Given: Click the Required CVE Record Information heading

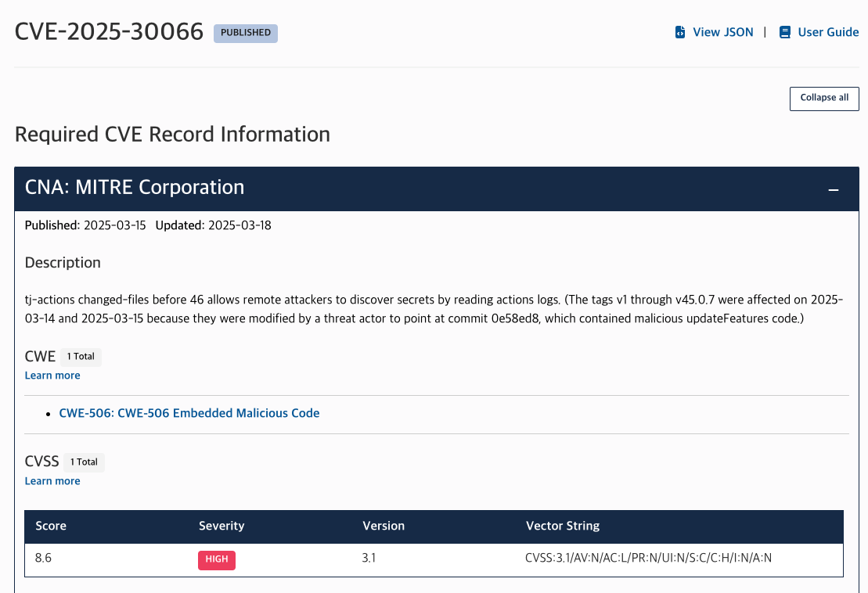Looking at the screenshot, I should [172, 135].
